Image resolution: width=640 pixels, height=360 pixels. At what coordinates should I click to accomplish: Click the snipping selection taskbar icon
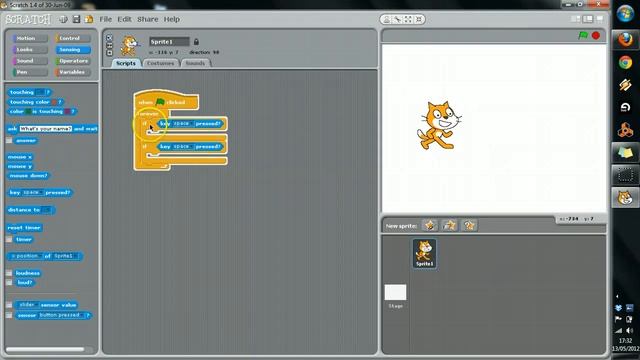coord(625,176)
